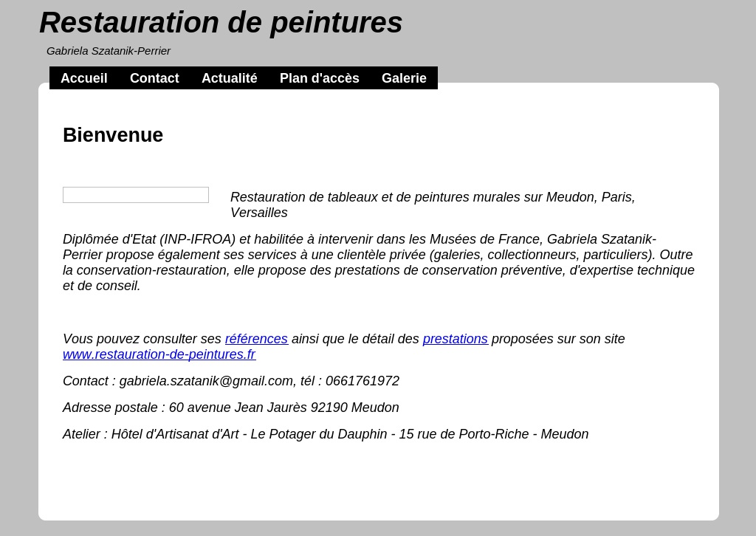Click the paragraph starting Diplômée d'Etat

click(x=379, y=262)
